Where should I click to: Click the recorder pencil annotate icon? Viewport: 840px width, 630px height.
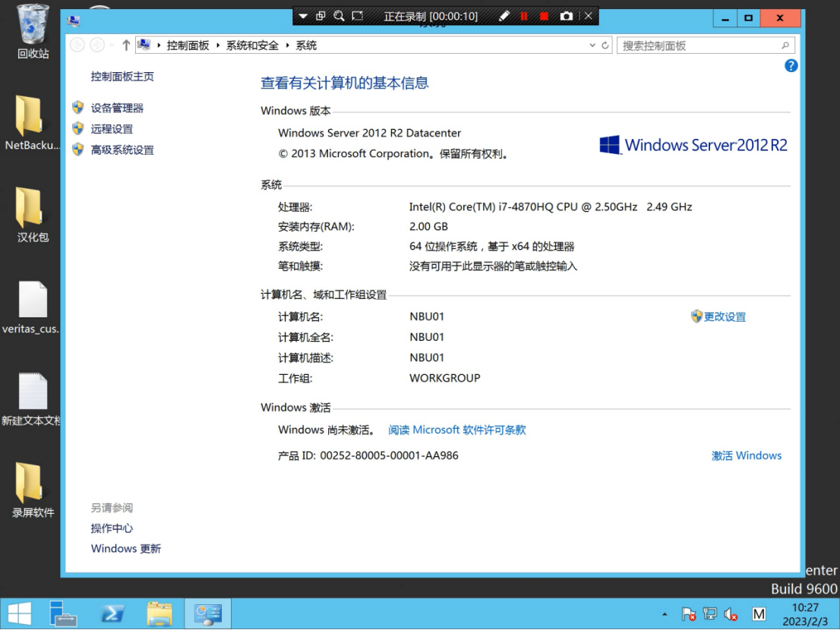click(x=504, y=16)
